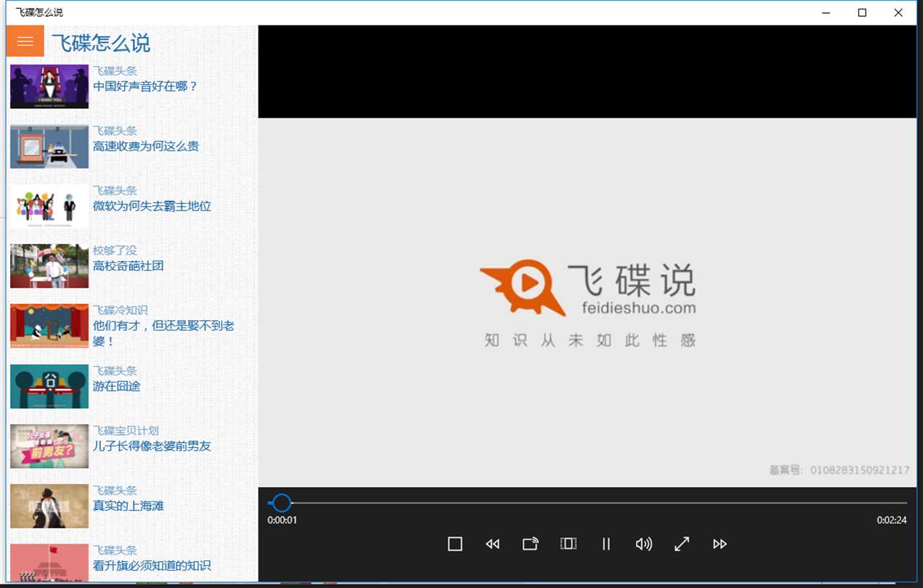Image resolution: width=923 pixels, height=588 pixels.
Task: Open thumbnail for 真实的上海滩
Action: [x=49, y=506]
